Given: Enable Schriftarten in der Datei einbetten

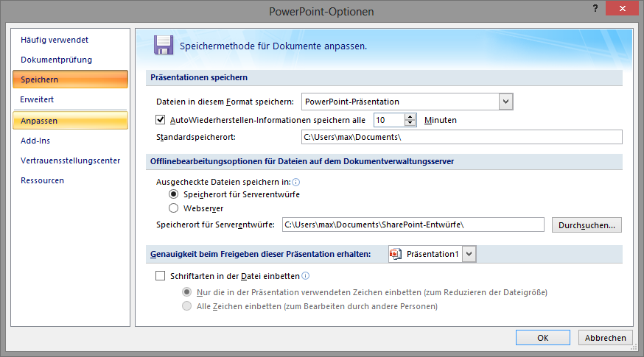Looking at the screenshot, I should (160, 276).
